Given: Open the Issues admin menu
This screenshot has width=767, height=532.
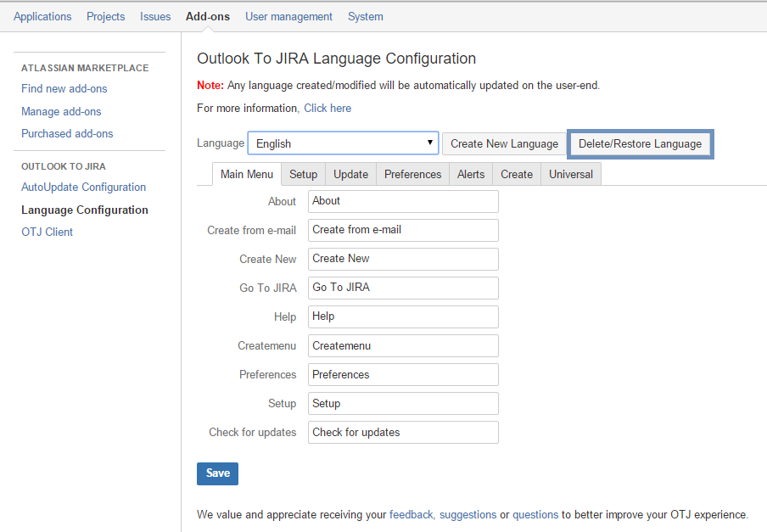Looking at the screenshot, I should point(155,17).
